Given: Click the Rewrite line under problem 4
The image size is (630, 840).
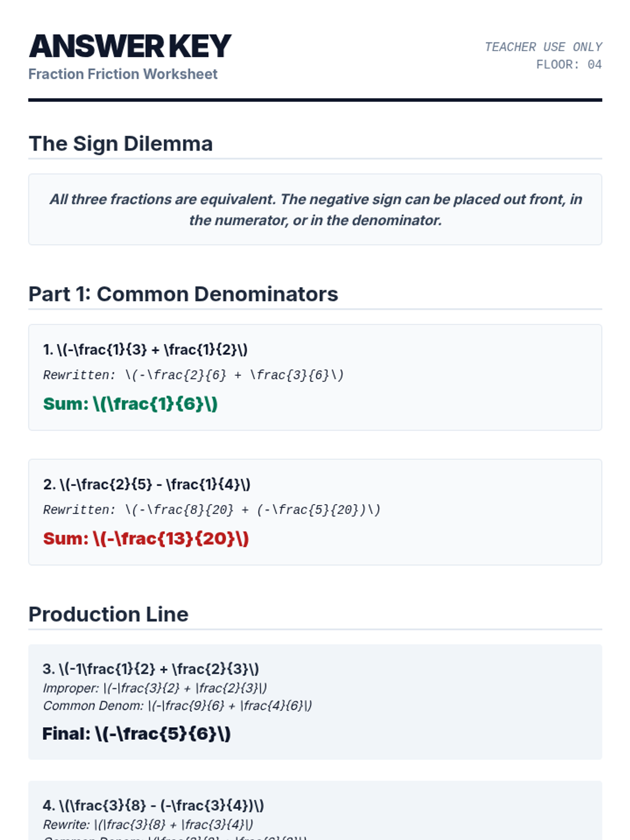Looking at the screenshot, I should coord(148,824).
